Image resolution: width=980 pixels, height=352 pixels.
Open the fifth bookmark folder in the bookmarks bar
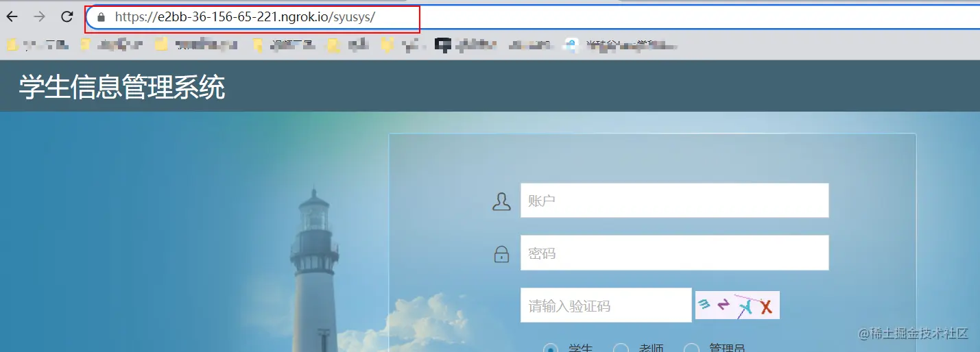point(348,45)
